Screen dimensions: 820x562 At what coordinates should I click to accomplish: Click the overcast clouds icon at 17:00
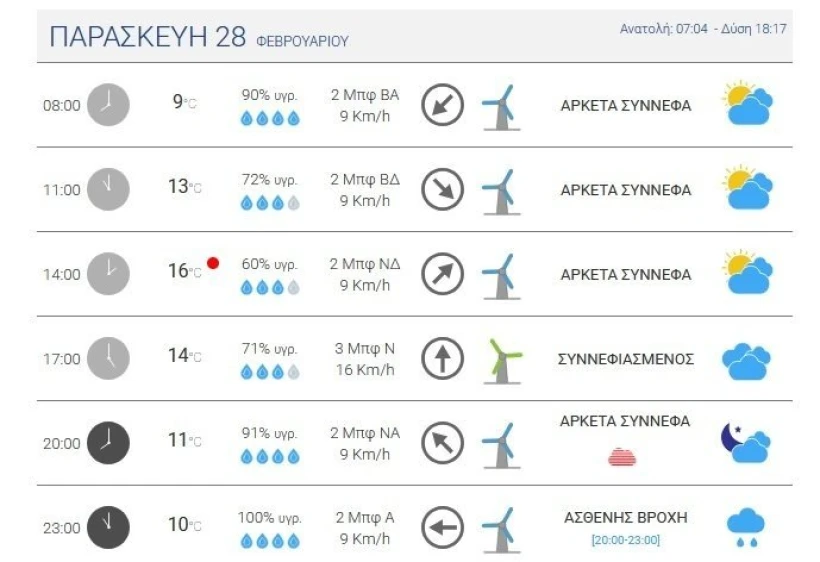pyautogui.click(x=746, y=361)
